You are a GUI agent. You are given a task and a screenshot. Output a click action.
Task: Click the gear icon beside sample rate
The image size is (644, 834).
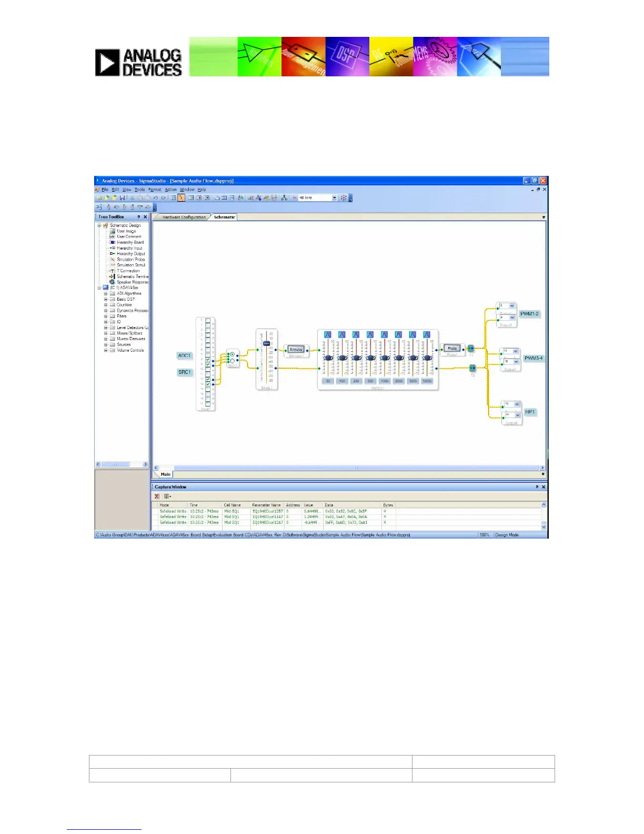[x=343, y=198]
